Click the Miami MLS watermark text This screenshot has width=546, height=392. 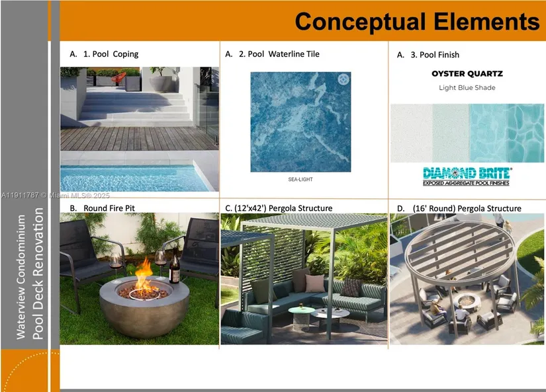56,196
